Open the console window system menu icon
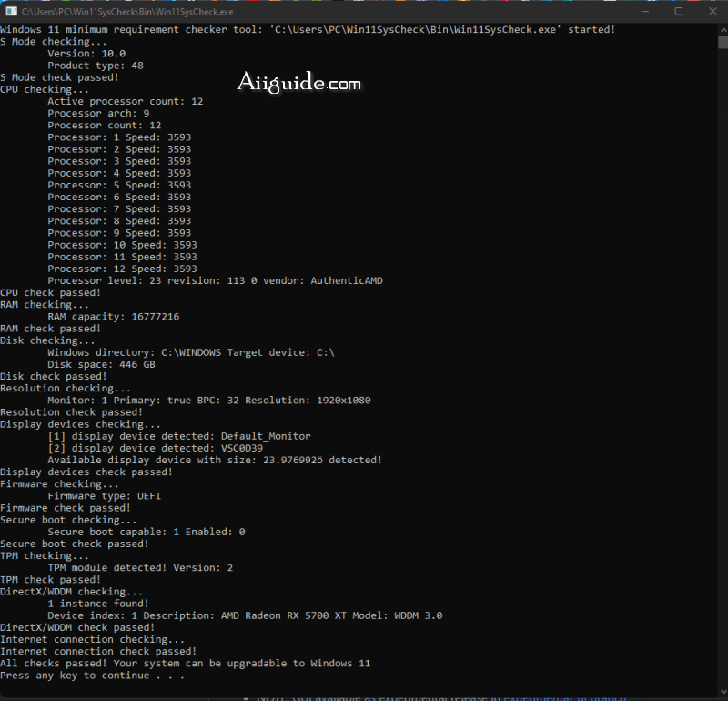 click(11, 12)
